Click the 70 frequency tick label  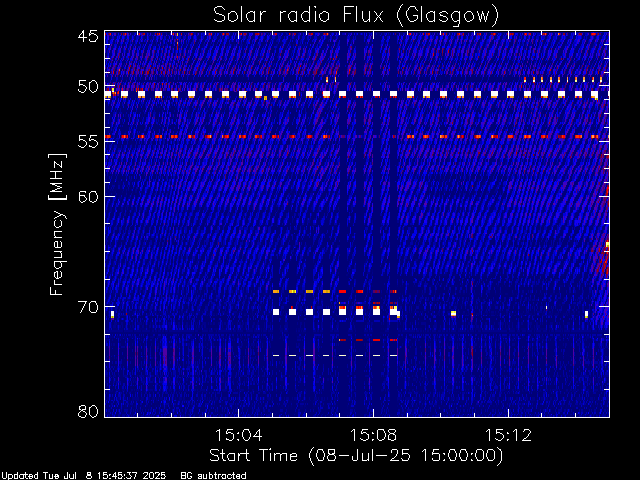pyautogui.click(x=88, y=307)
